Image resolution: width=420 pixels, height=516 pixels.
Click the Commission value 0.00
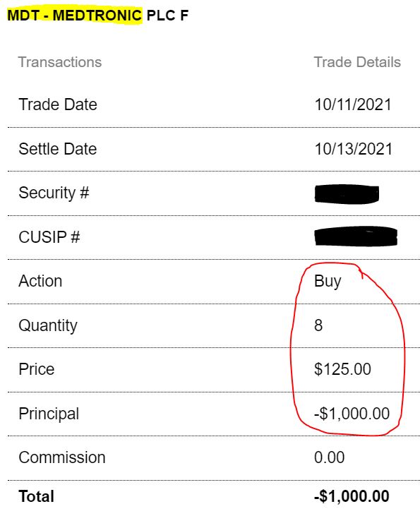click(330, 457)
